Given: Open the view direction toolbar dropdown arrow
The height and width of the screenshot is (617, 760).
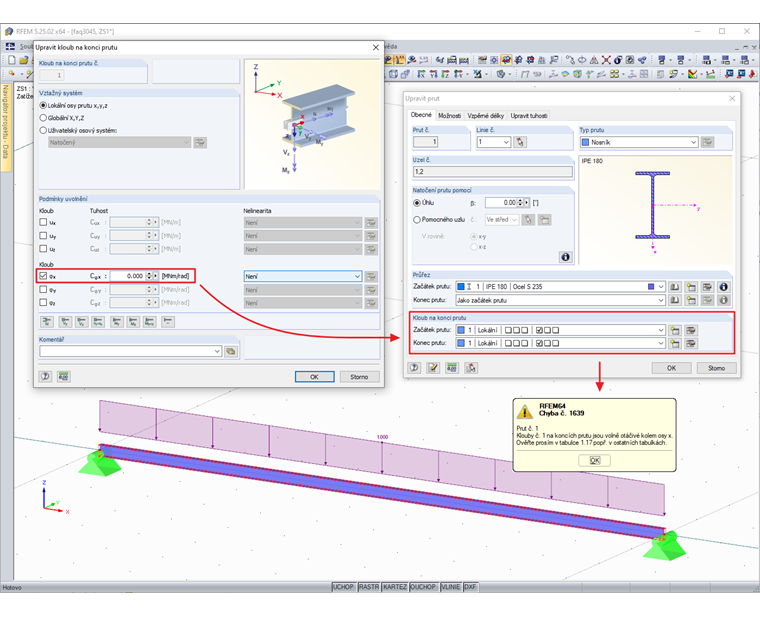Looking at the screenshot, I should (468, 74).
